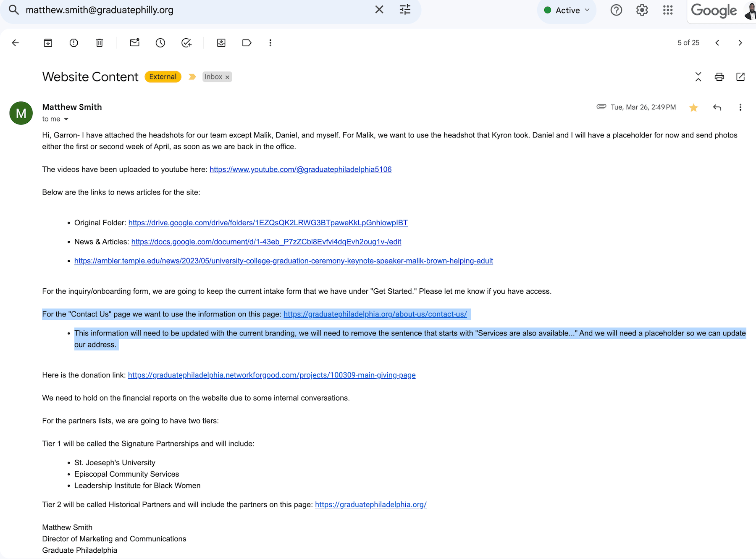Open the Temple Ambler news article link
Screen dimensions: 756x559
pyautogui.click(x=283, y=261)
